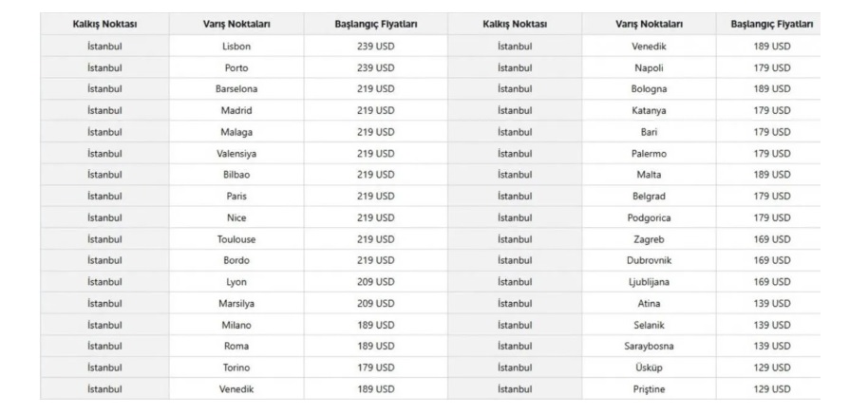The width and height of the screenshot is (868, 415).
Task: Click the Paris destination cell
Action: click(236, 197)
